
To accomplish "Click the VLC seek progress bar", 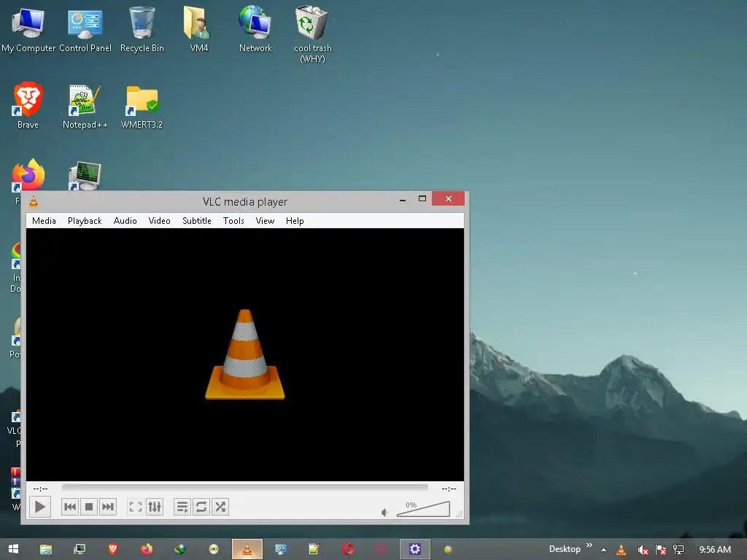I will 245,488.
